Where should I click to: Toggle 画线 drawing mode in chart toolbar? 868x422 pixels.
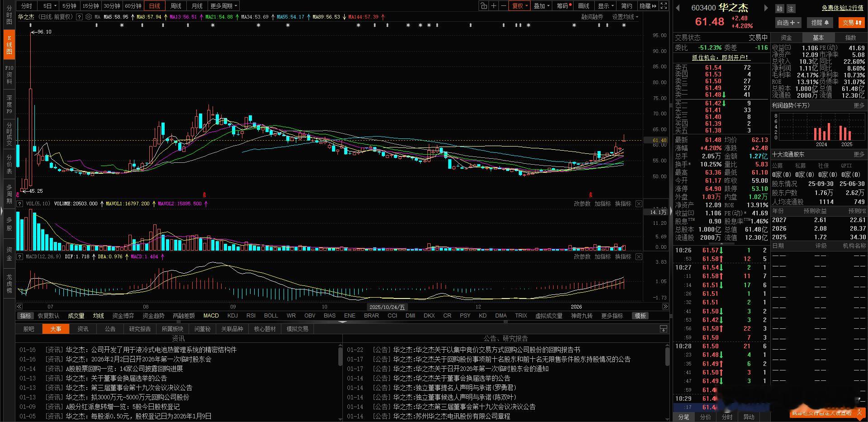[x=584, y=6]
